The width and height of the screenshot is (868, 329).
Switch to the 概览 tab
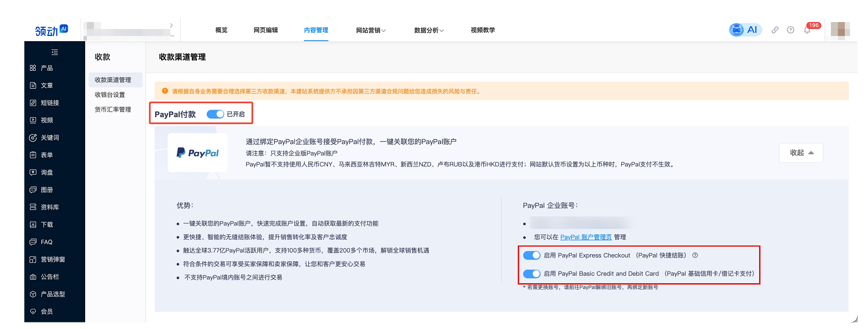[221, 30]
